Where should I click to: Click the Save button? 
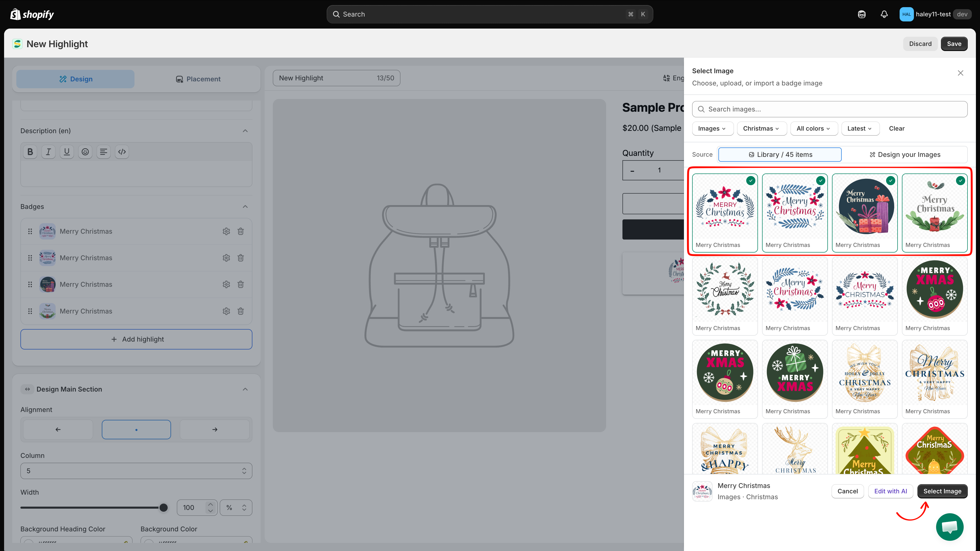pos(954,44)
